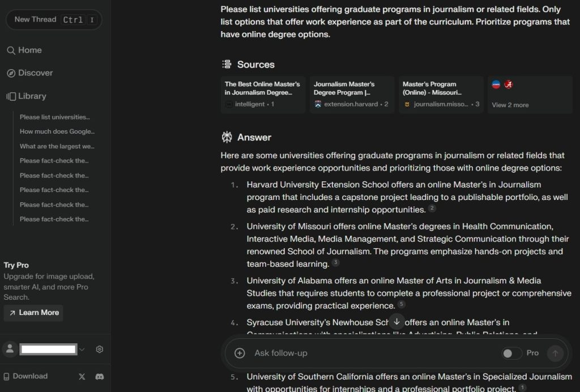Image resolution: width=580 pixels, height=392 pixels.
Task: Click citation 3 after Missouri paragraph
Action: (x=335, y=262)
